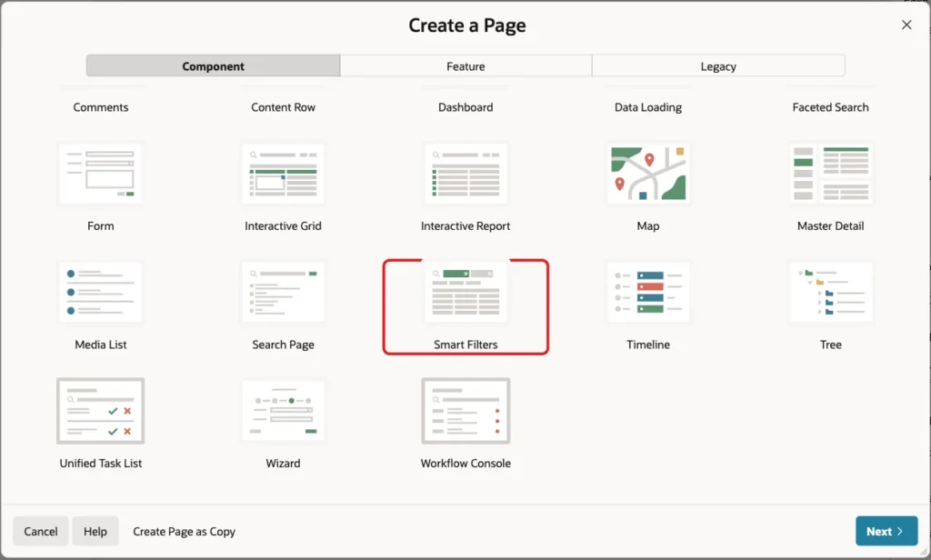Open the Legacy tab
This screenshot has height=560, width=931.
point(718,66)
